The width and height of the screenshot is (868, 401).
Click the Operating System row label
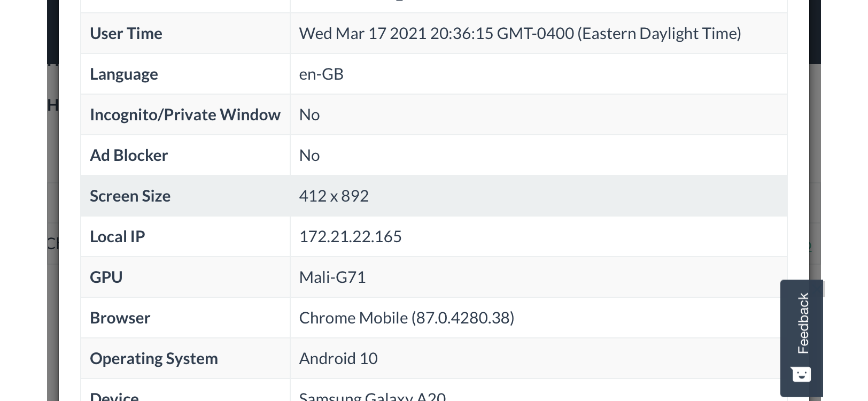tap(154, 359)
